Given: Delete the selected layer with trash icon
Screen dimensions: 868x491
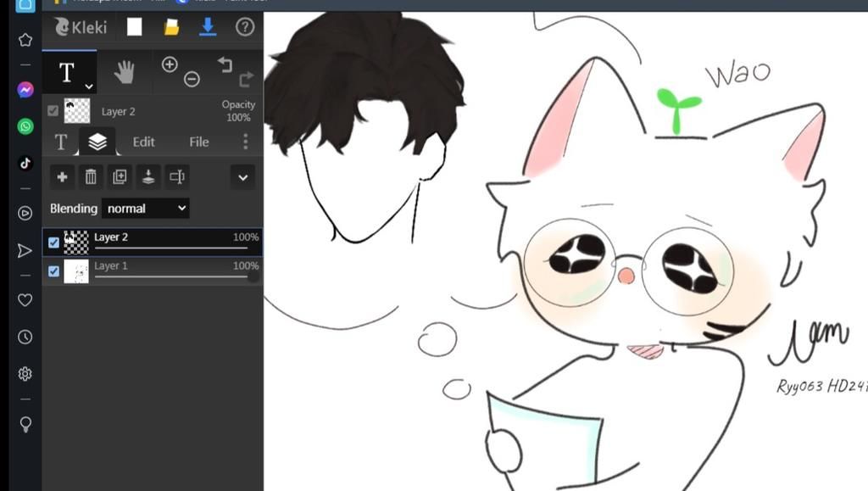Looking at the screenshot, I should (x=91, y=176).
